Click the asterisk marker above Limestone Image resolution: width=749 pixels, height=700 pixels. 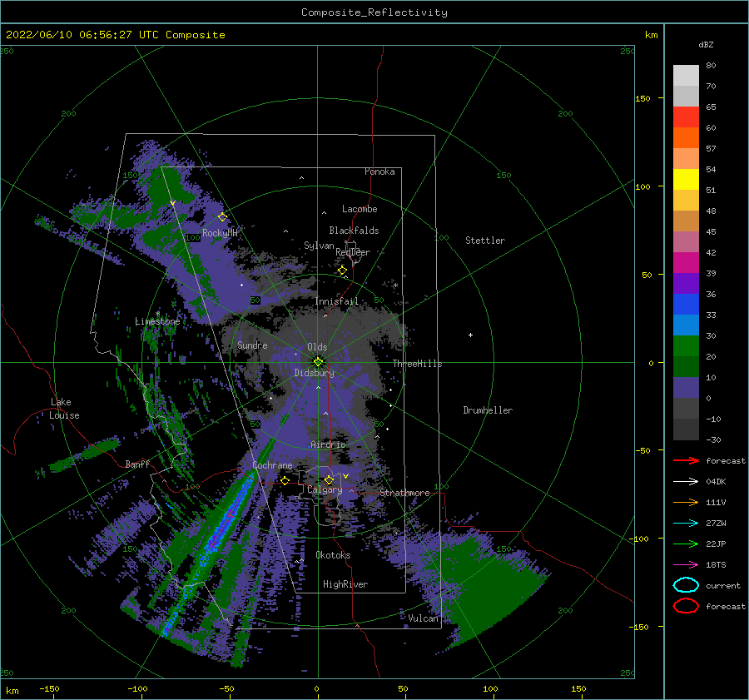click(x=157, y=314)
